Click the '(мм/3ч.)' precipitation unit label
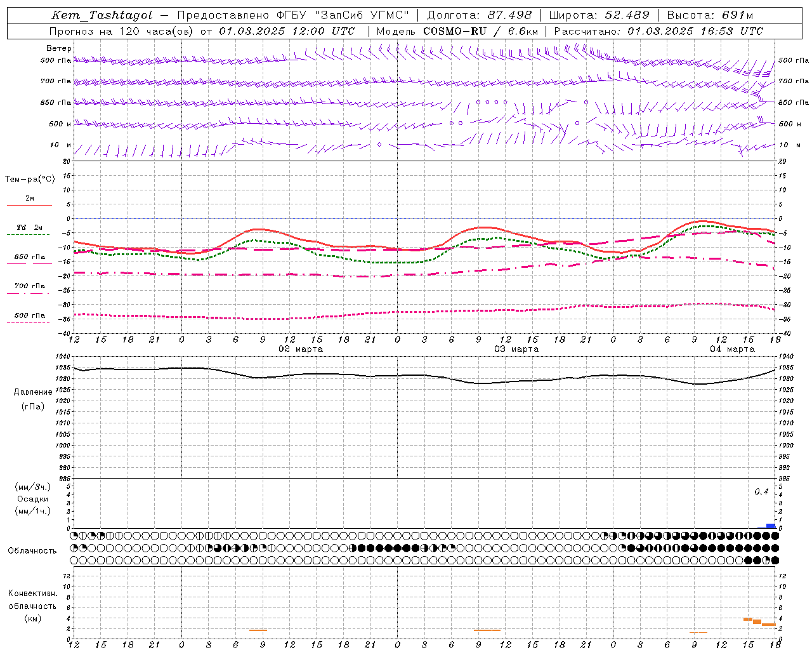 point(33,487)
